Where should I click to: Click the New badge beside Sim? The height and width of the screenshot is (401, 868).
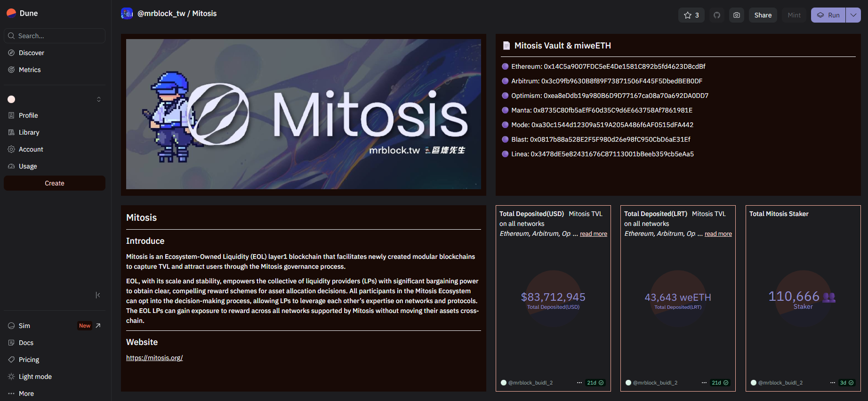tap(85, 326)
